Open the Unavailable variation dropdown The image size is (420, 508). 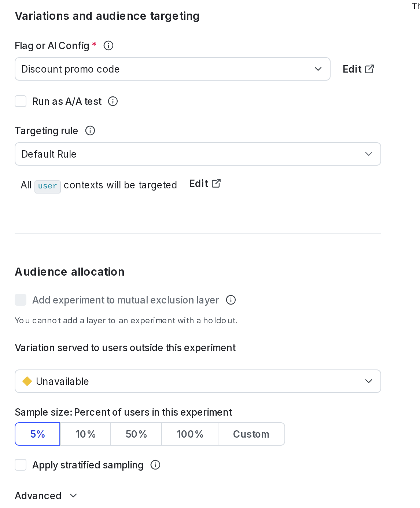coord(198,381)
